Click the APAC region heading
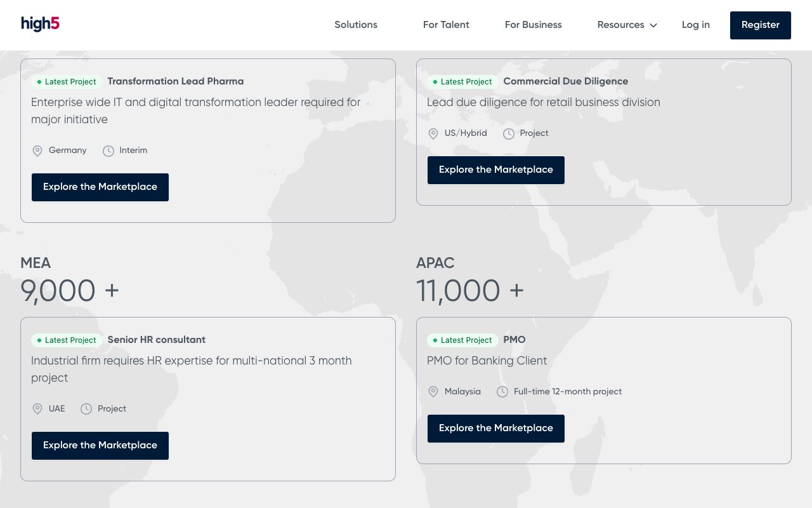Viewport: 812px width, 508px height. click(435, 263)
